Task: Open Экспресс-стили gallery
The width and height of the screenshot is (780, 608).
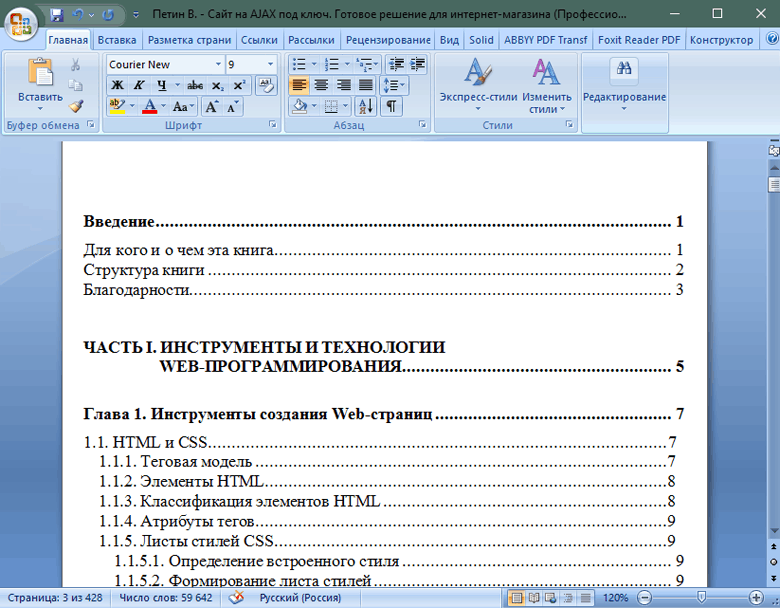Action: (478, 85)
